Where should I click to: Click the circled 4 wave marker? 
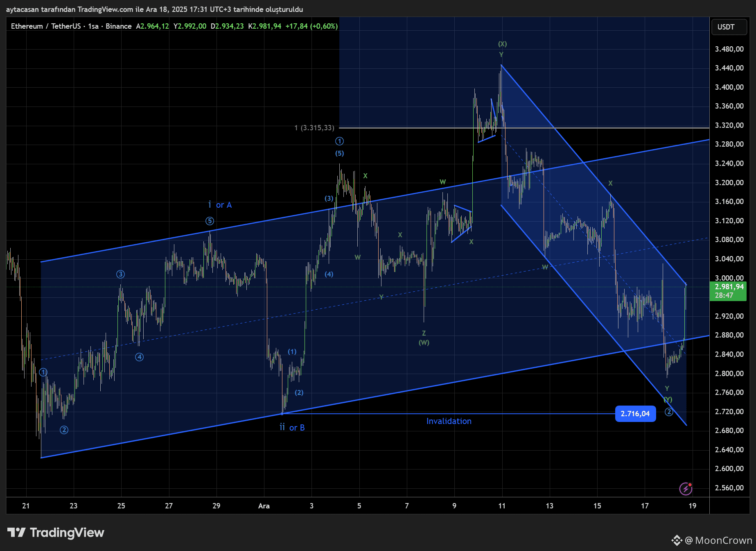click(140, 357)
